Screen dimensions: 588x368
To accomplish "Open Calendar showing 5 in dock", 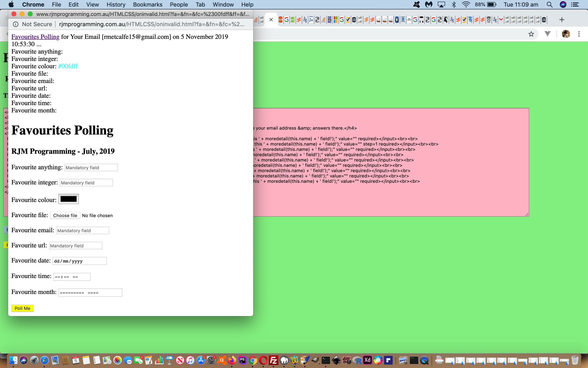I will [76, 360].
